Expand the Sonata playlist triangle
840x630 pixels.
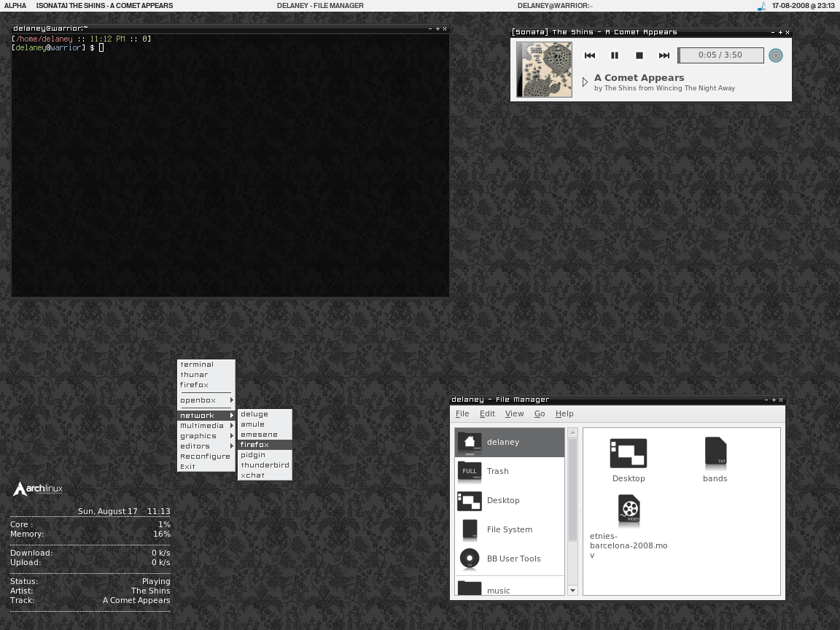[x=585, y=82]
